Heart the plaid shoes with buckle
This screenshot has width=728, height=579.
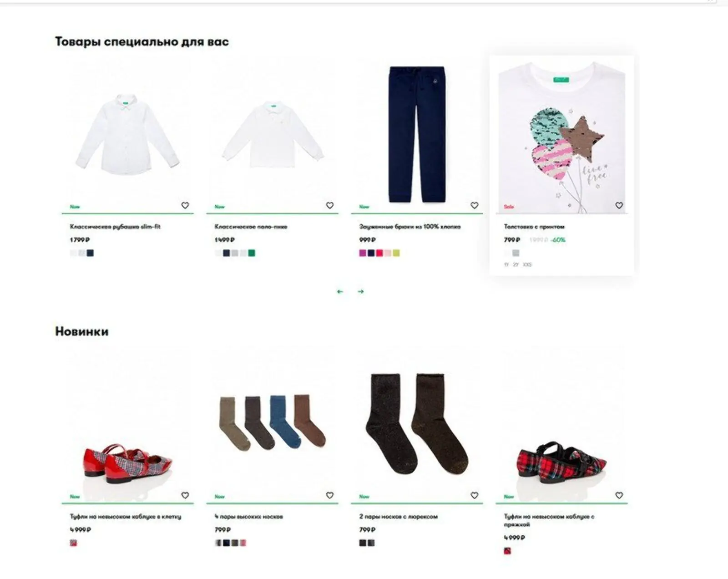619,495
